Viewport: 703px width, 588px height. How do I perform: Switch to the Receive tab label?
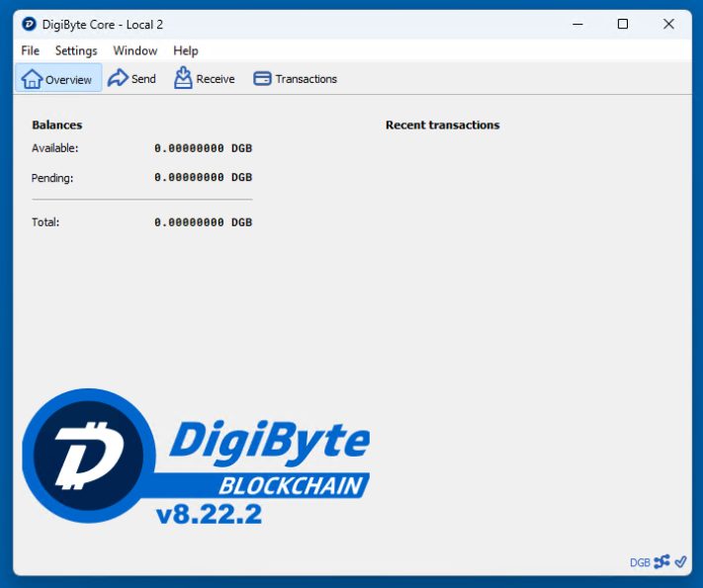point(216,79)
